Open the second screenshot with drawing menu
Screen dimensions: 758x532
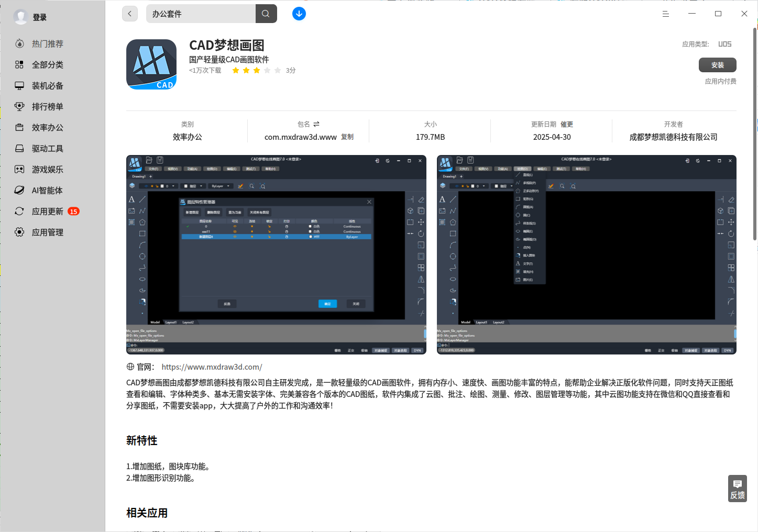click(587, 254)
